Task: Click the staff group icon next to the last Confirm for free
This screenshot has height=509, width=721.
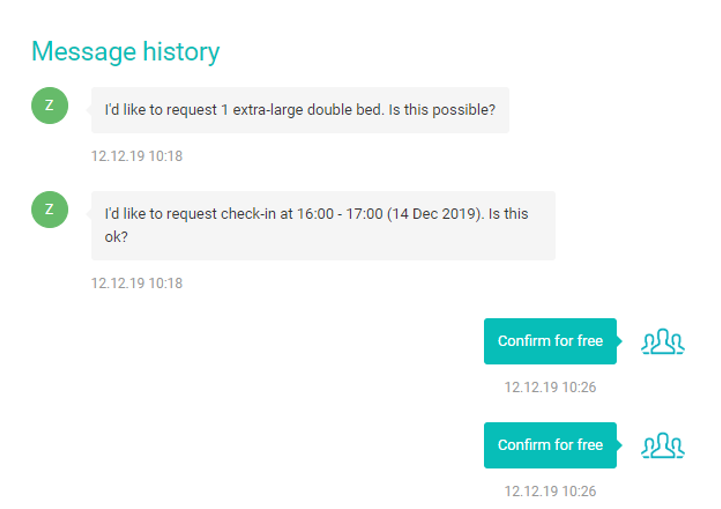Action: [663, 446]
